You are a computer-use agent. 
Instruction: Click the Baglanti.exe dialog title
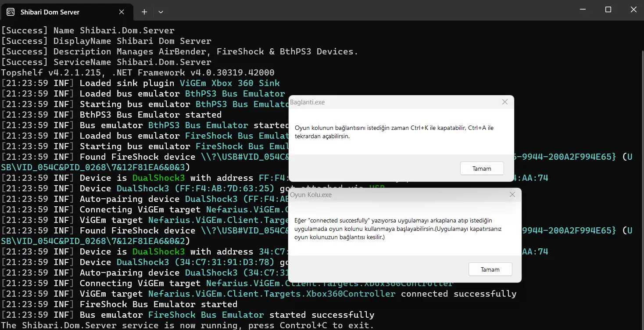tap(308, 102)
